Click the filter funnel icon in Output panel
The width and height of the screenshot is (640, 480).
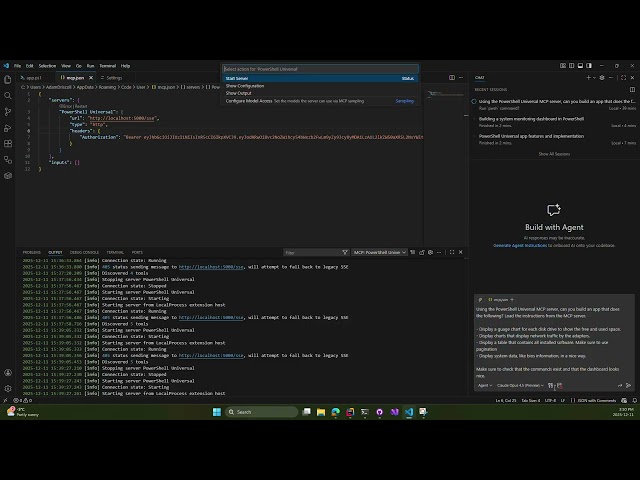pos(345,253)
